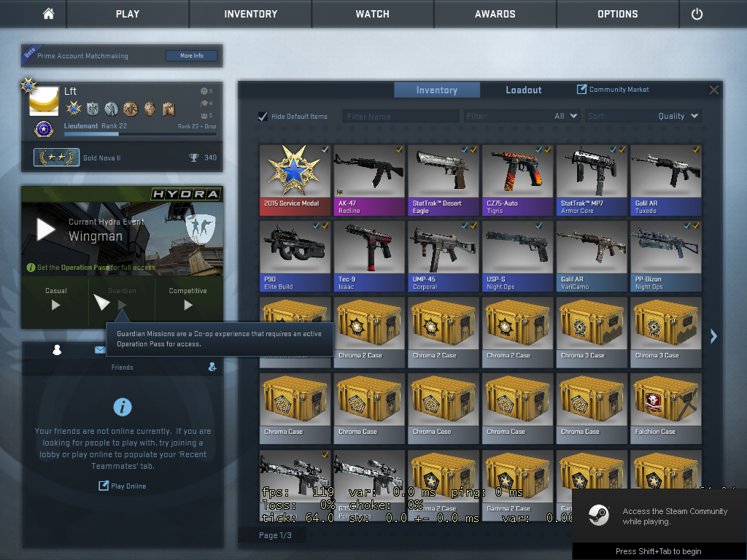Select the 2015 Service Medal item
The image size is (747, 560).
pyautogui.click(x=295, y=180)
